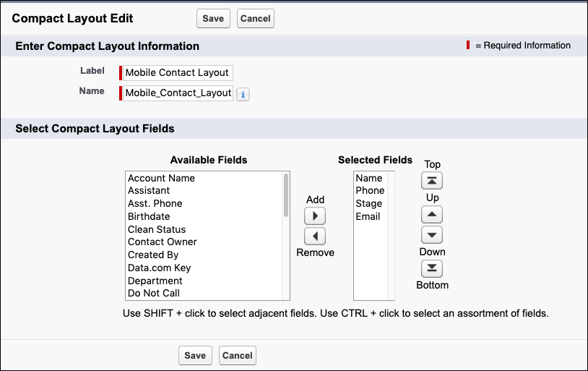Viewport: 588px width, 371px height.
Task: Click the Available Fields scrollbar thumb
Action: pos(286,195)
